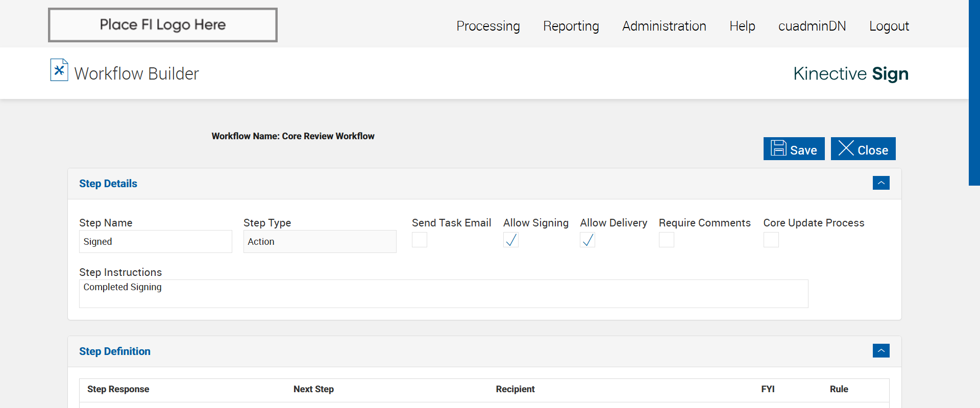
Task: Enable the Core Update Process checkbox
Action: coord(771,240)
